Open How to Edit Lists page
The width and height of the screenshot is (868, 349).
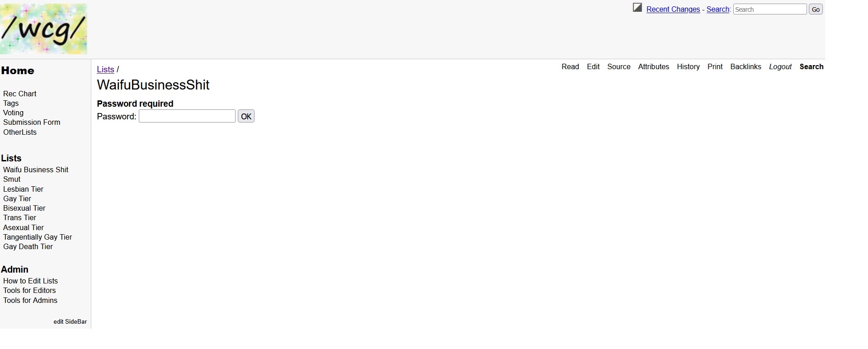(30, 281)
